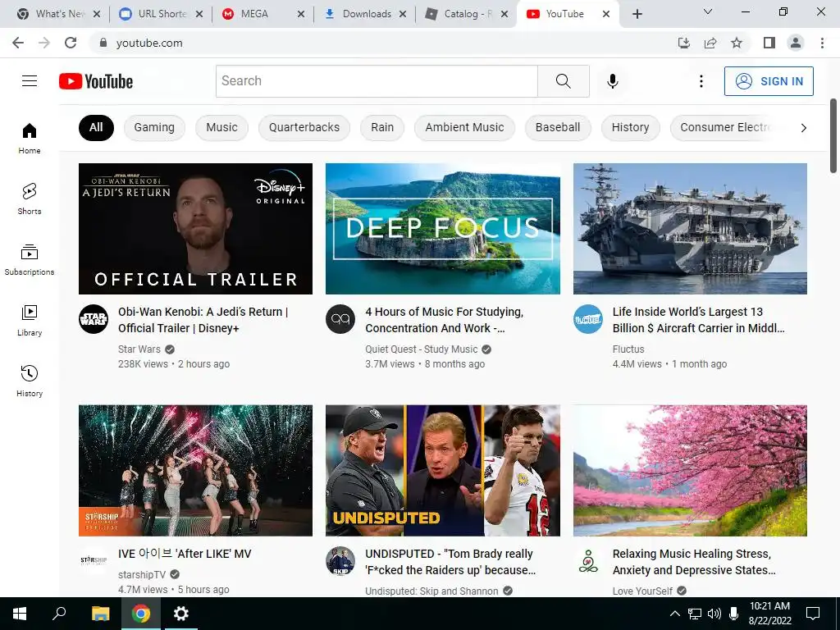Click Undisputed channel avatar
Viewport: 840px width, 630px height.
click(x=340, y=560)
